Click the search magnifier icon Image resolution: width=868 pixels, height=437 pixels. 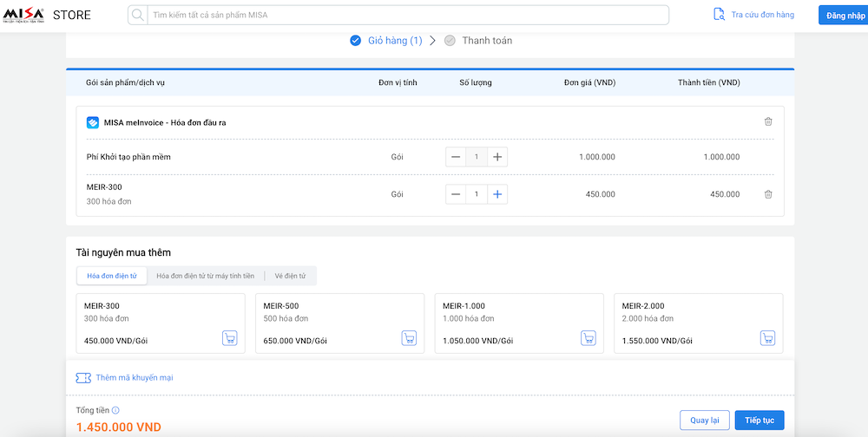[x=138, y=15]
